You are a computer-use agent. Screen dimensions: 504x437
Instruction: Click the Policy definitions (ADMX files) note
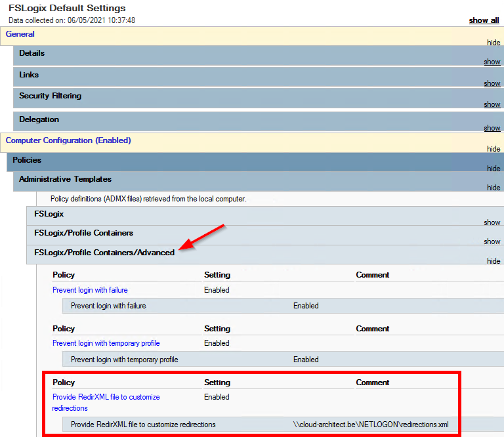[x=148, y=198]
